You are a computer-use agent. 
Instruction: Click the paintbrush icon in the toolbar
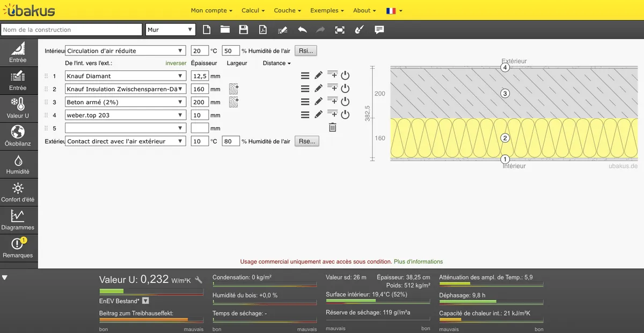360,30
